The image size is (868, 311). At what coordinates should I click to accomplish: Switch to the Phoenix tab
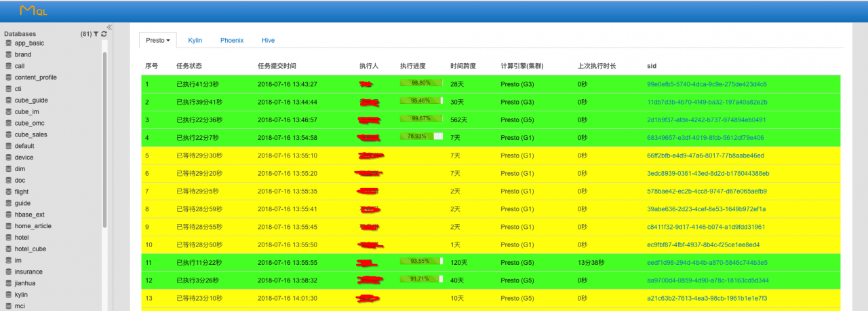pos(232,41)
